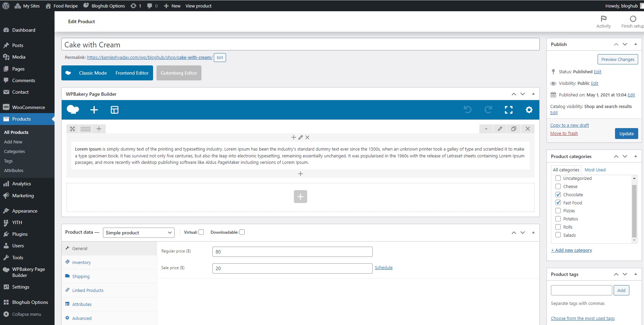Viewport: 644px width, 325px height.
Task: Check the Uncategorized category
Action: (558, 178)
